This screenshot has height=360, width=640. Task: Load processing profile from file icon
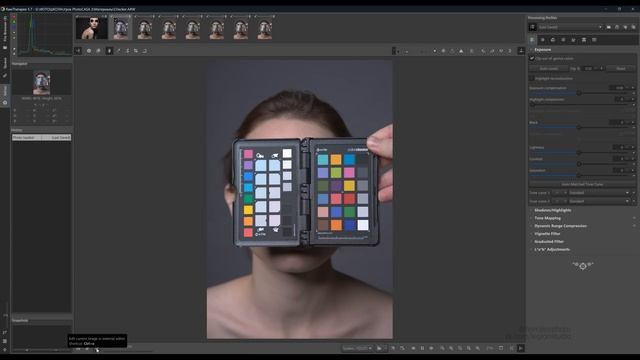[x=609, y=27]
